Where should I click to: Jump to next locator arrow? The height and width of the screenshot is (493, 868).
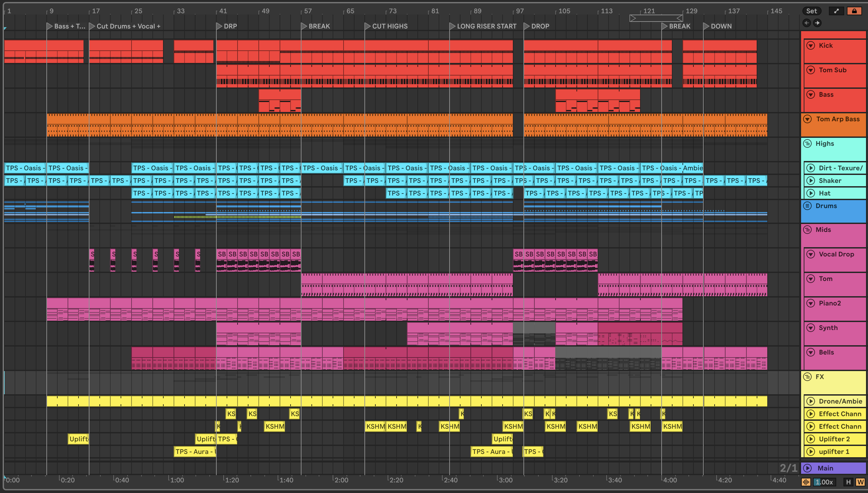tap(817, 23)
